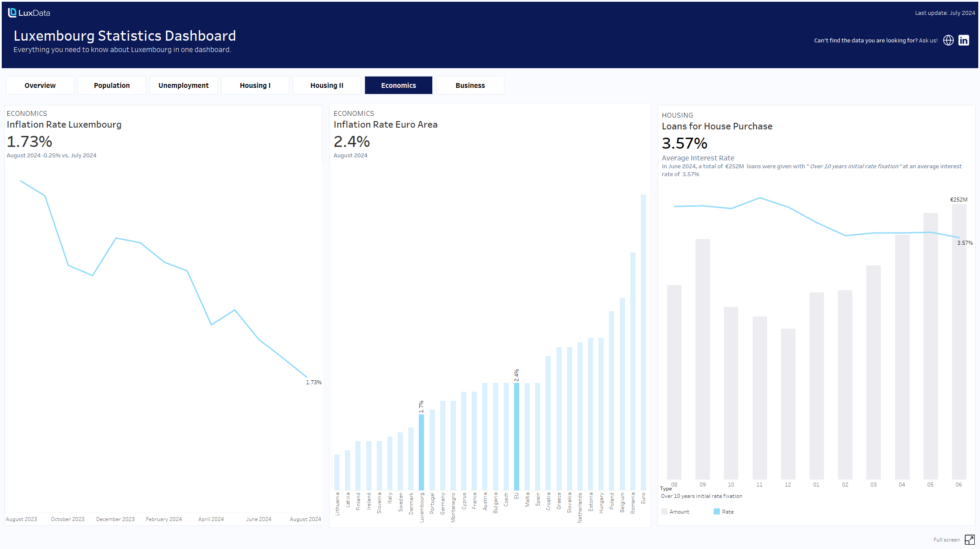Screen dimensions: 980x549
Task: Click the LuxData logo icon
Action: tap(12, 13)
